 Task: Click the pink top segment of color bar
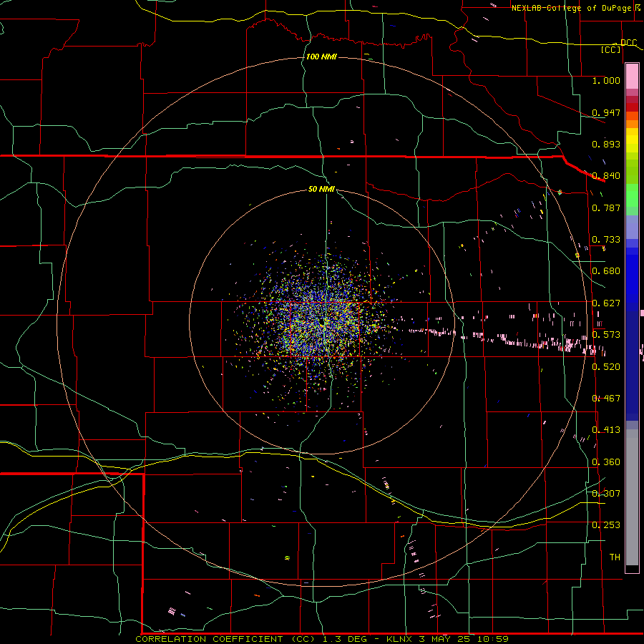pyautogui.click(x=632, y=77)
